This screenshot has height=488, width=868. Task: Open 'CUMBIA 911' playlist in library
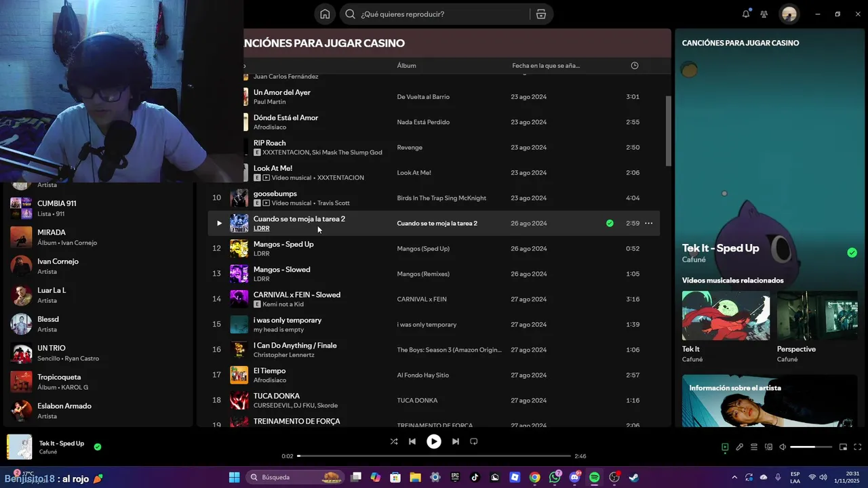coord(98,208)
